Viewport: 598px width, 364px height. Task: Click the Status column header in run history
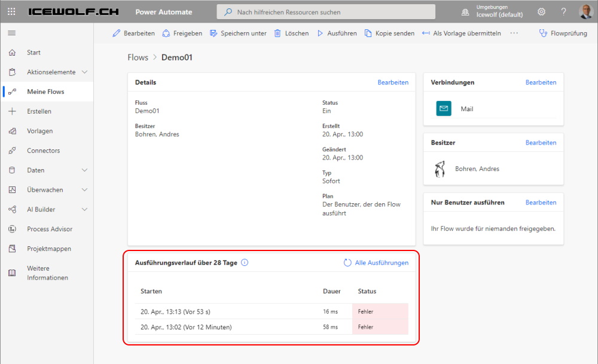click(x=367, y=291)
